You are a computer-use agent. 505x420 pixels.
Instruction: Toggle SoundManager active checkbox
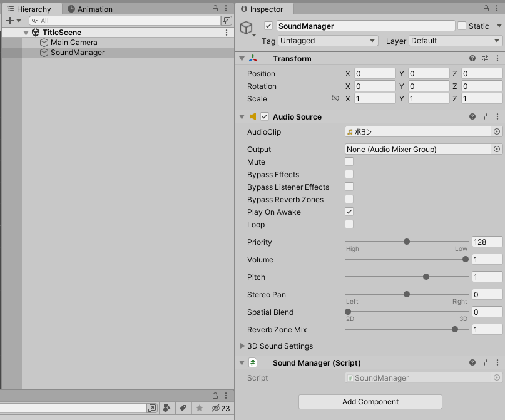268,26
